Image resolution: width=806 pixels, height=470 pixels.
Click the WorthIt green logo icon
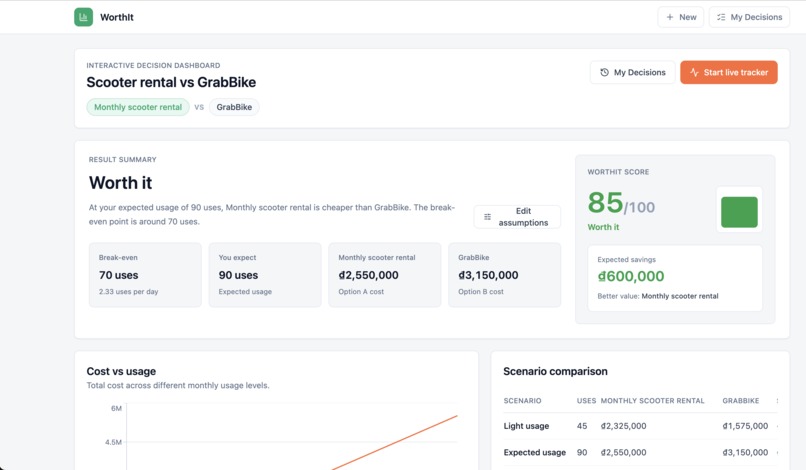83,17
